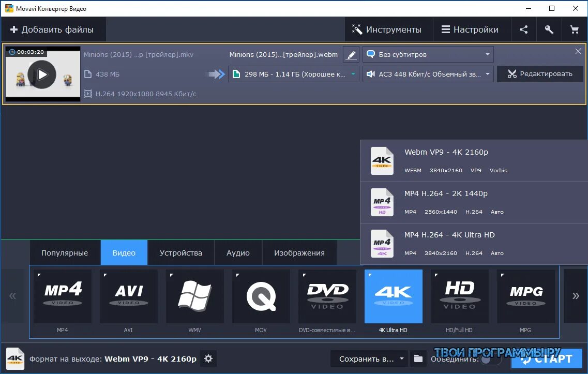Select the AVI video format icon
Viewport: 588px width, 374px height.
point(129,296)
